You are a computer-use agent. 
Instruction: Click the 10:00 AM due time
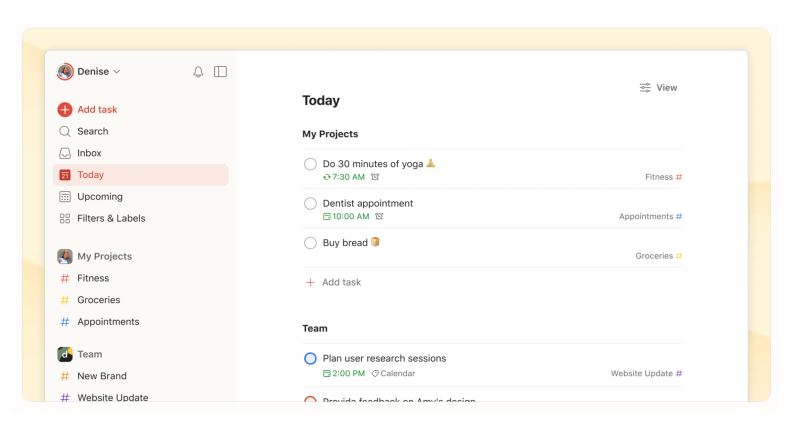pos(350,216)
